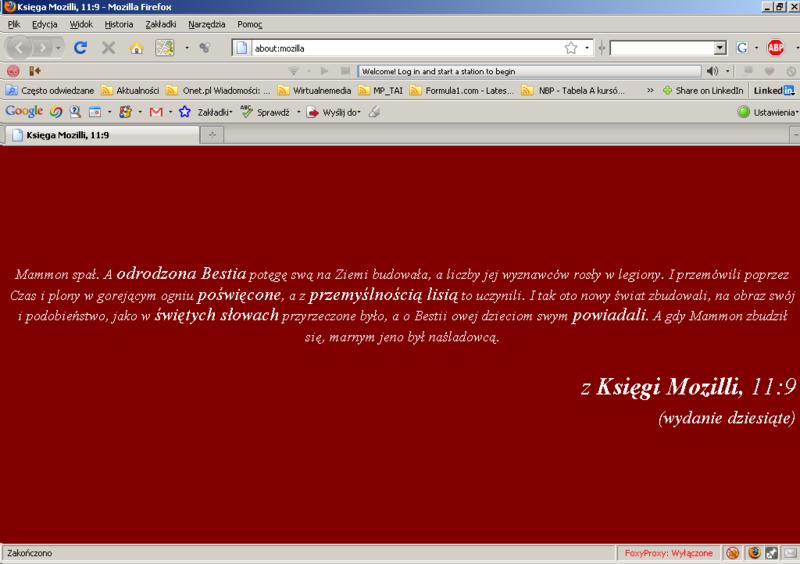This screenshot has width=800, height=564.
Task: Open the Ustawienia dropdown
Action: 768,112
